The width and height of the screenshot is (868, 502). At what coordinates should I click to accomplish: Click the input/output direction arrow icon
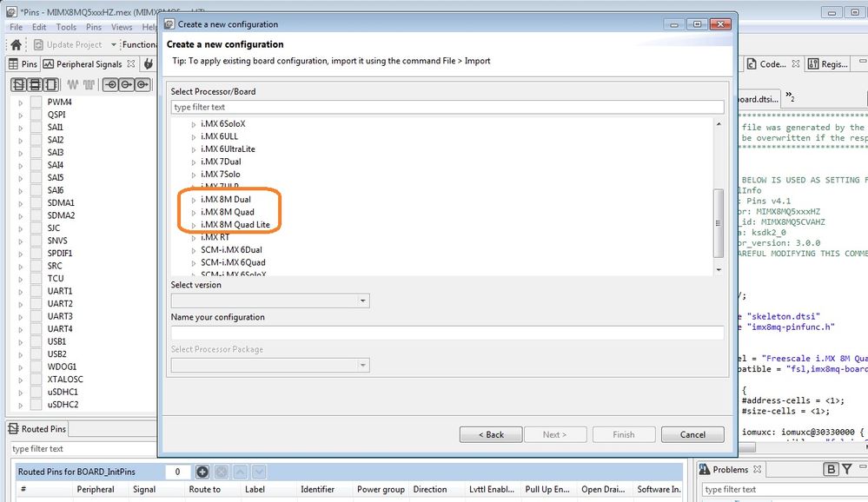coord(142,85)
